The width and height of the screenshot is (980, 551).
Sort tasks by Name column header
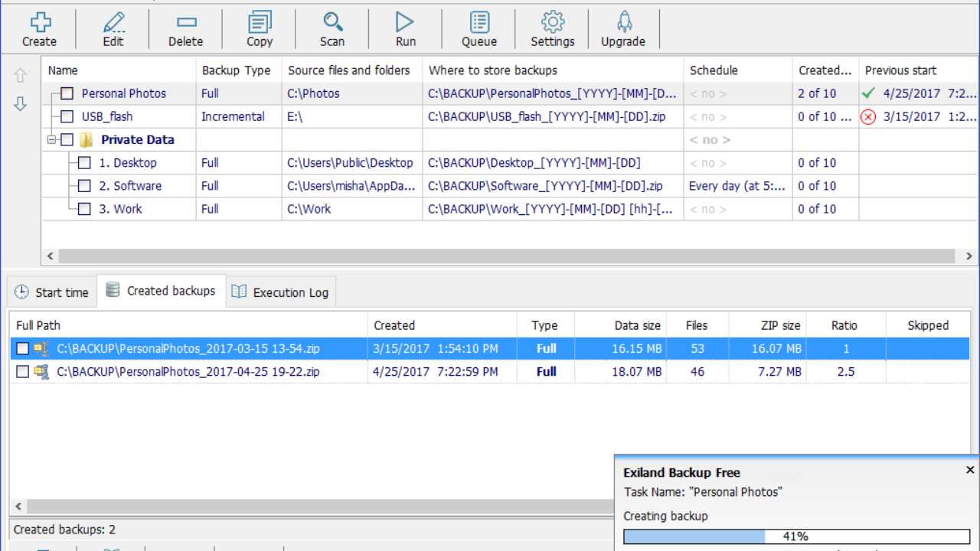[119, 70]
